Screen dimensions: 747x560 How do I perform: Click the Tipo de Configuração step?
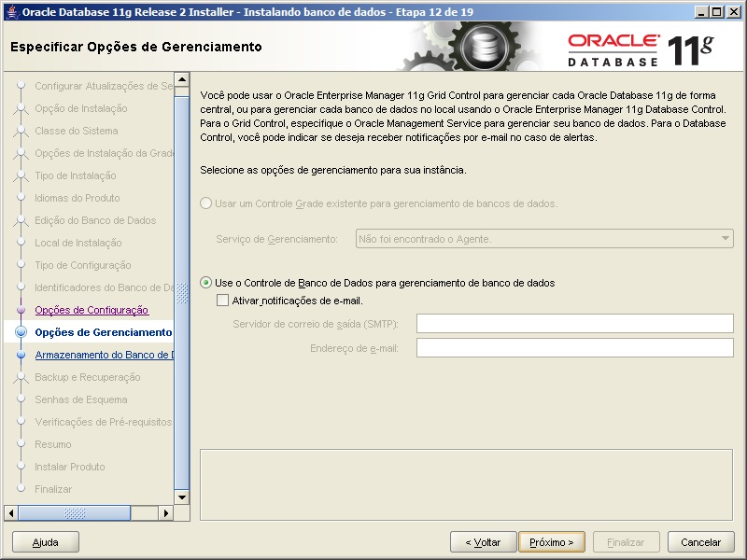83,265
